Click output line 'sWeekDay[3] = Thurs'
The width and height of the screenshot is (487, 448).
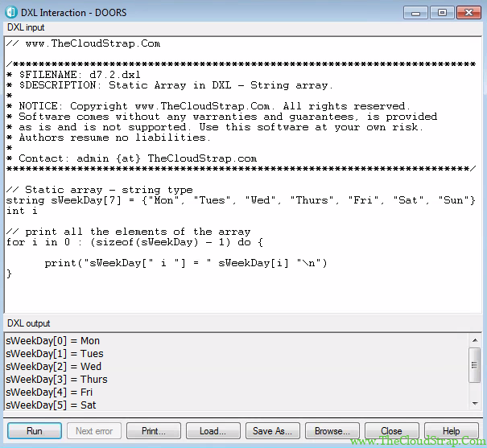tap(56, 380)
